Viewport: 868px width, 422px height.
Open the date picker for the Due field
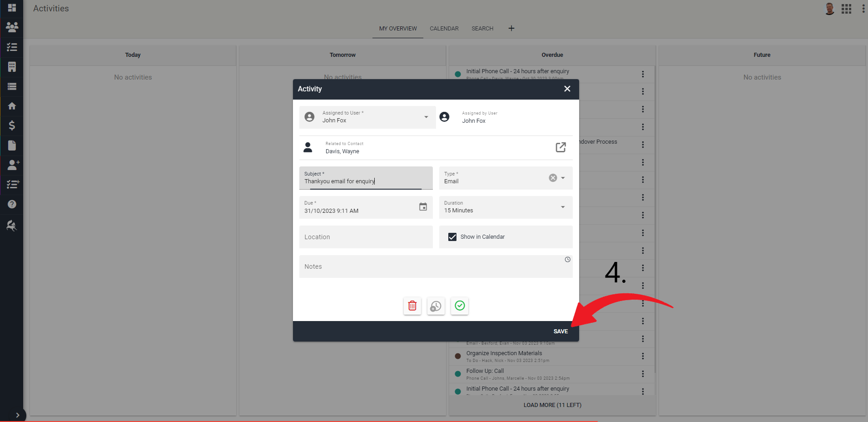422,207
